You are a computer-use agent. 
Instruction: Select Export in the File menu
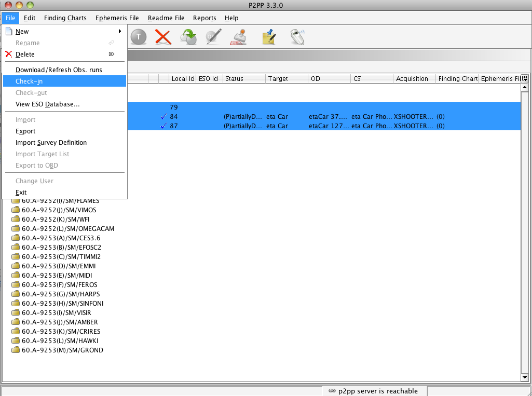pos(25,131)
